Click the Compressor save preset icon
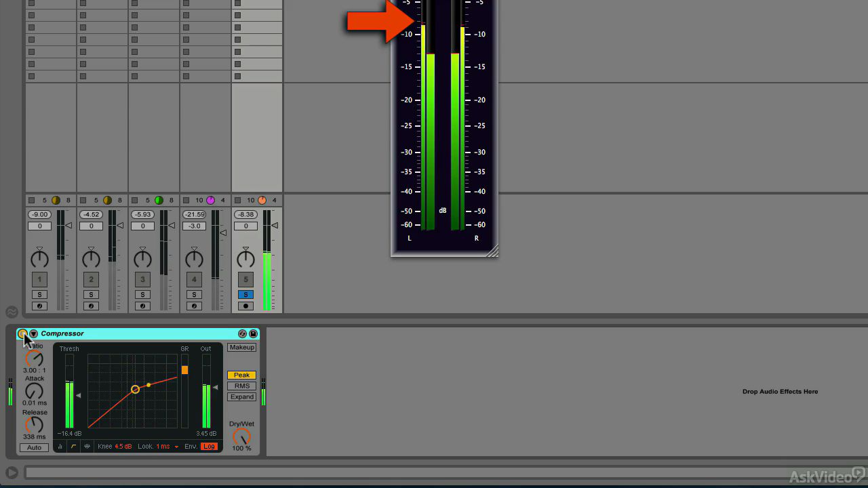 coord(253,333)
